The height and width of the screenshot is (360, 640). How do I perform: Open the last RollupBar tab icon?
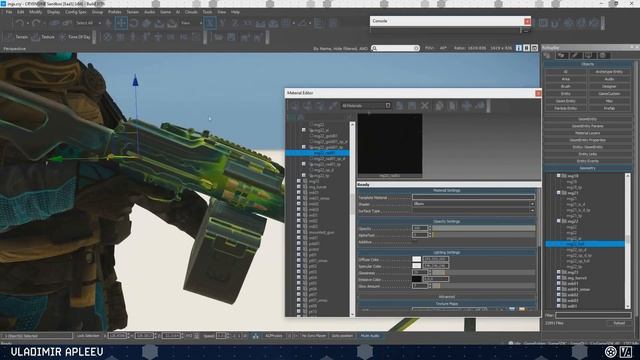pos(603,56)
